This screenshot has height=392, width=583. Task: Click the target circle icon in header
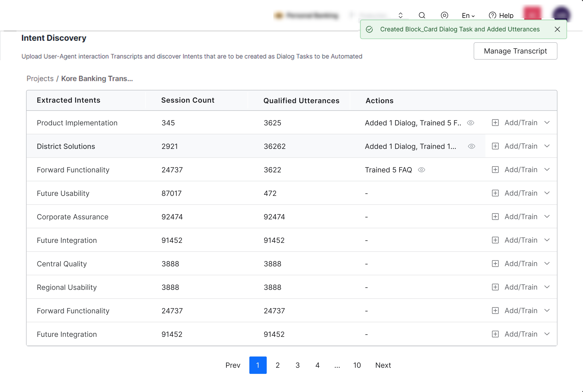[x=444, y=15]
